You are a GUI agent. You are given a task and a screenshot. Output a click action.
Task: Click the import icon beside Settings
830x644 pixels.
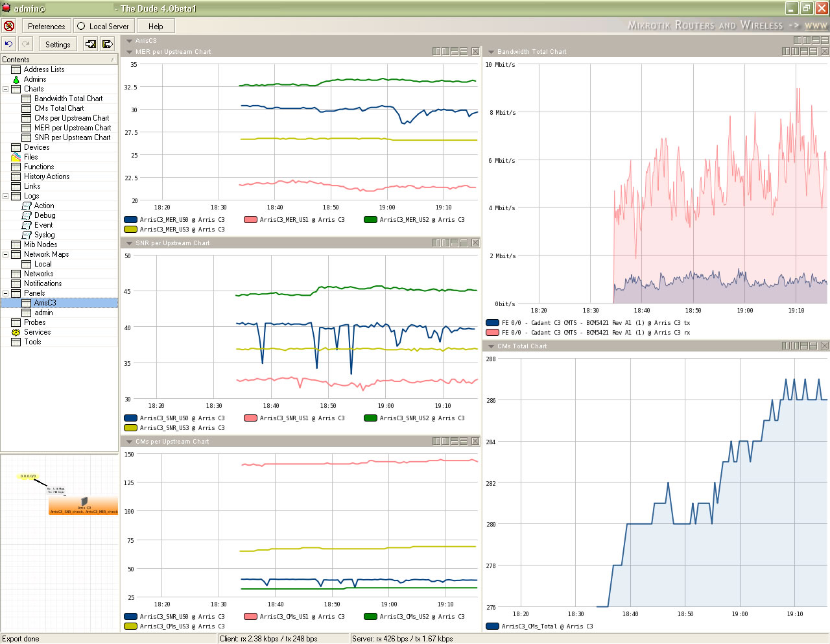[91, 44]
